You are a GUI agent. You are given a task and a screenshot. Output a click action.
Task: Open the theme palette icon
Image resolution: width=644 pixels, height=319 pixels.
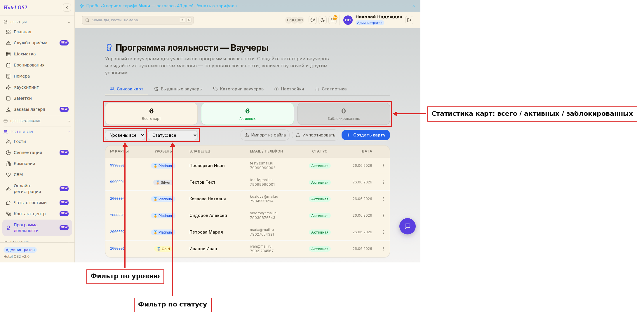pos(313,20)
